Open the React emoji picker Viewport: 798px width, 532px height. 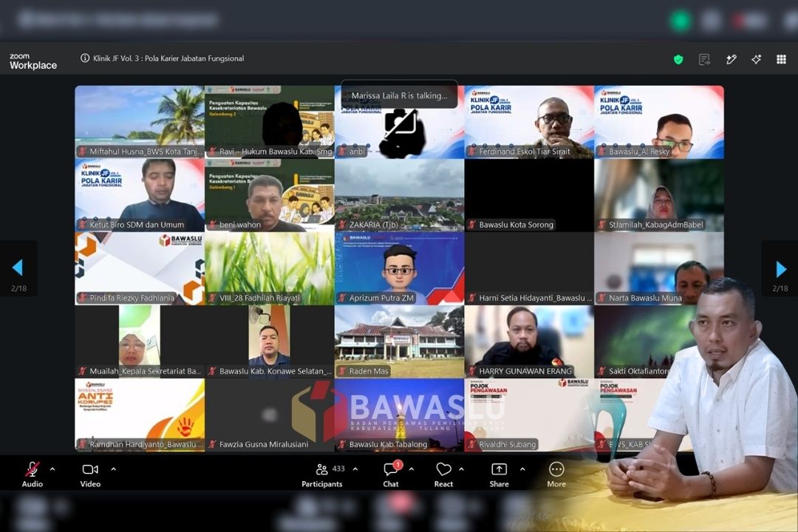[x=443, y=475]
